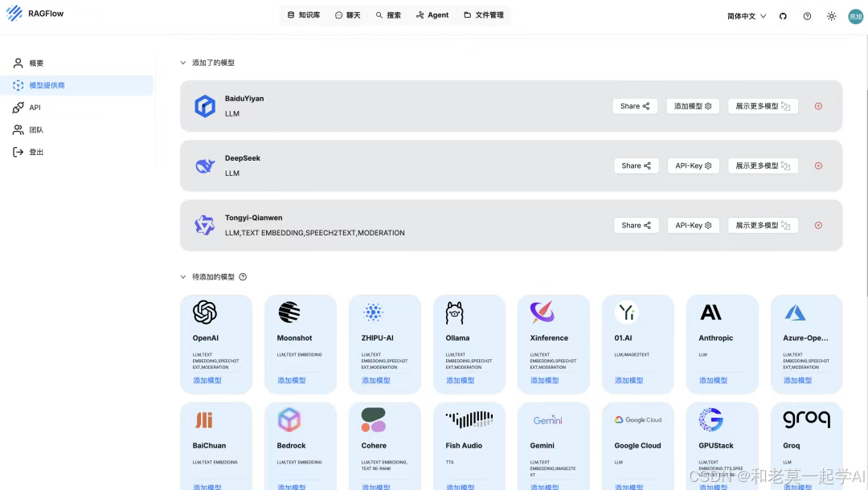Click 添加模型 button for BaiduYiyan
Screen dimensions: 868x490
693,106
